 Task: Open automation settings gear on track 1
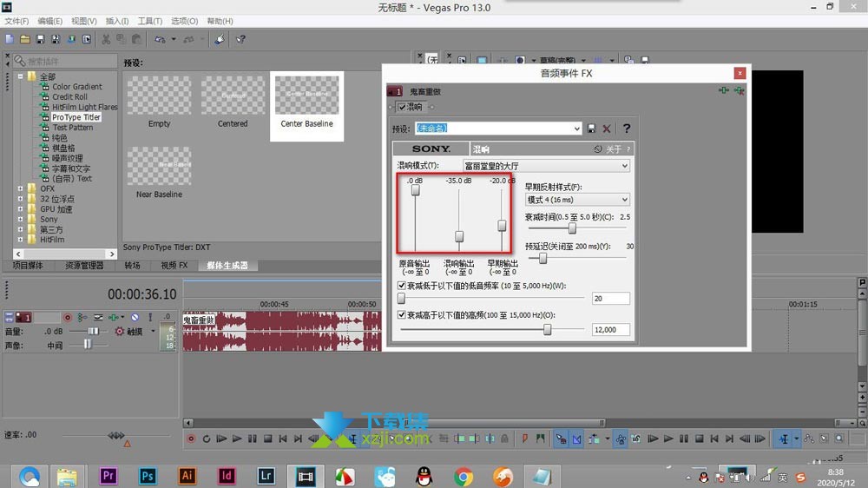click(x=119, y=331)
